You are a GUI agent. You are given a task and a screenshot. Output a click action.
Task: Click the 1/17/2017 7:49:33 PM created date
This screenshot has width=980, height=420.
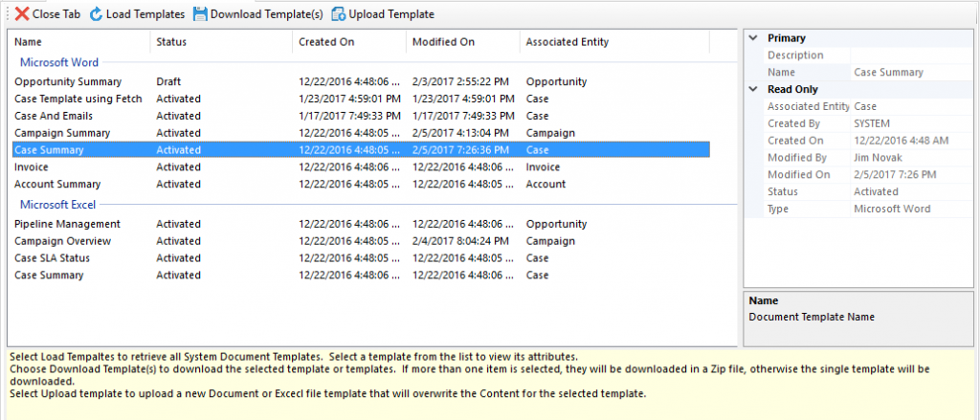pos(349,116)
